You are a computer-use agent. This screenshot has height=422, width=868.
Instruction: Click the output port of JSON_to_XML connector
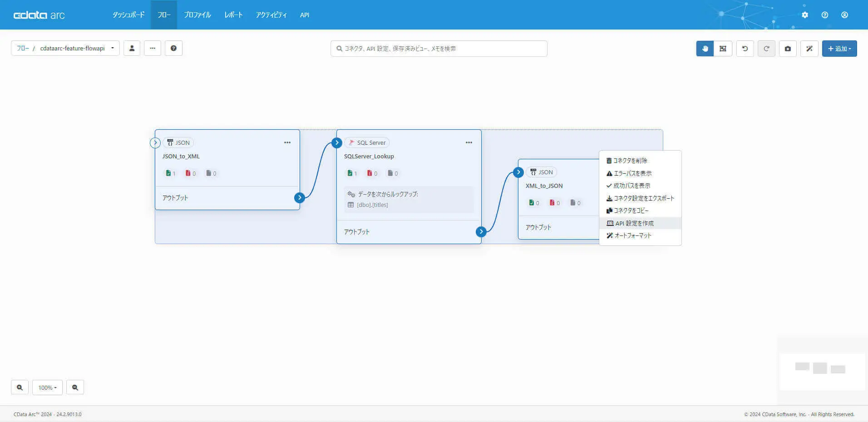pos(300,198)
